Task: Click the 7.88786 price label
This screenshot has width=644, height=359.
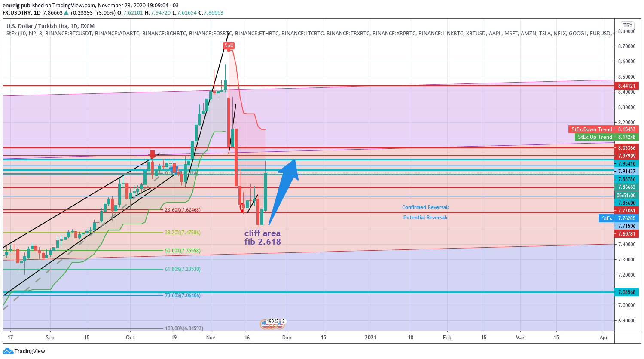Action: click(627, 179)
